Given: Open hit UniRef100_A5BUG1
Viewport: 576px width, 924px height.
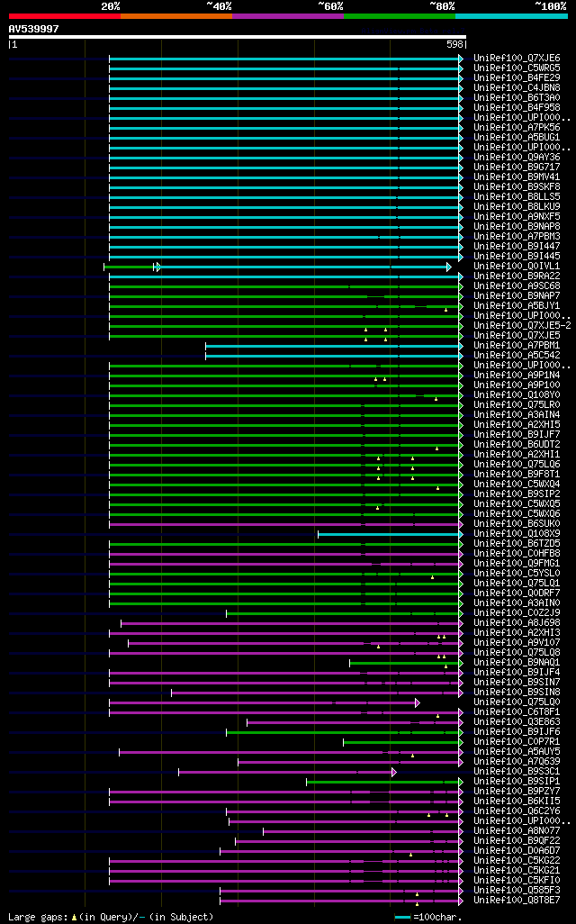Looking at the screenshot, I should 517,138.
